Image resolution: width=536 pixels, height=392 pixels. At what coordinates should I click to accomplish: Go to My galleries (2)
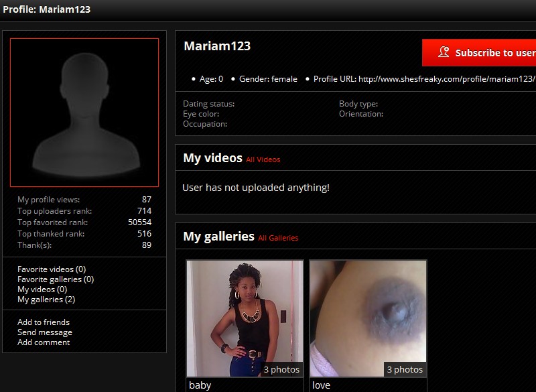tap(46, 300)
